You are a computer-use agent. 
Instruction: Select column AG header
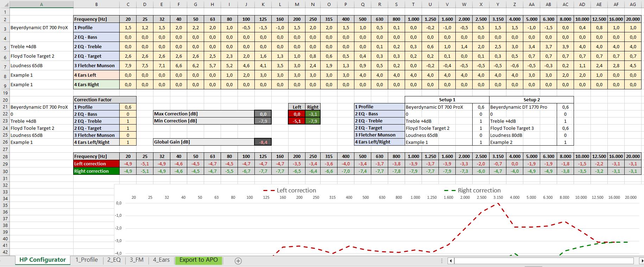click(x=633, y=5)
